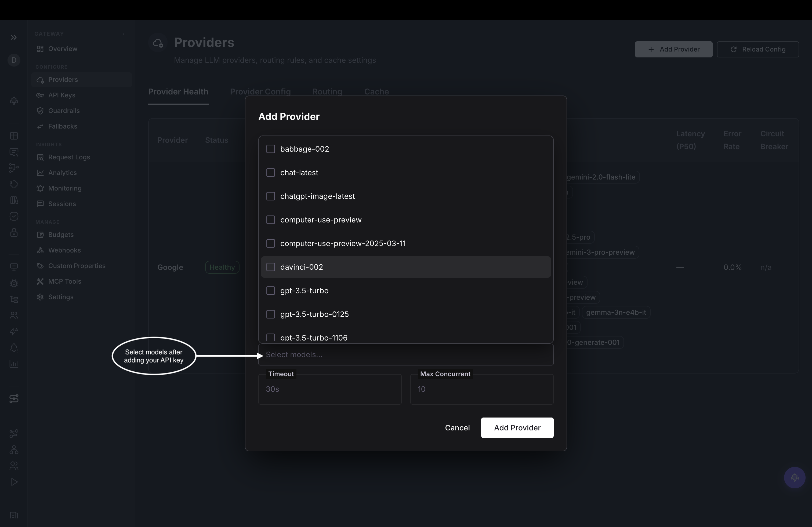Check the gpt-3.5-turbo-1106 checkbox
The image size is (812, 527).
click(x=271, y=338)
